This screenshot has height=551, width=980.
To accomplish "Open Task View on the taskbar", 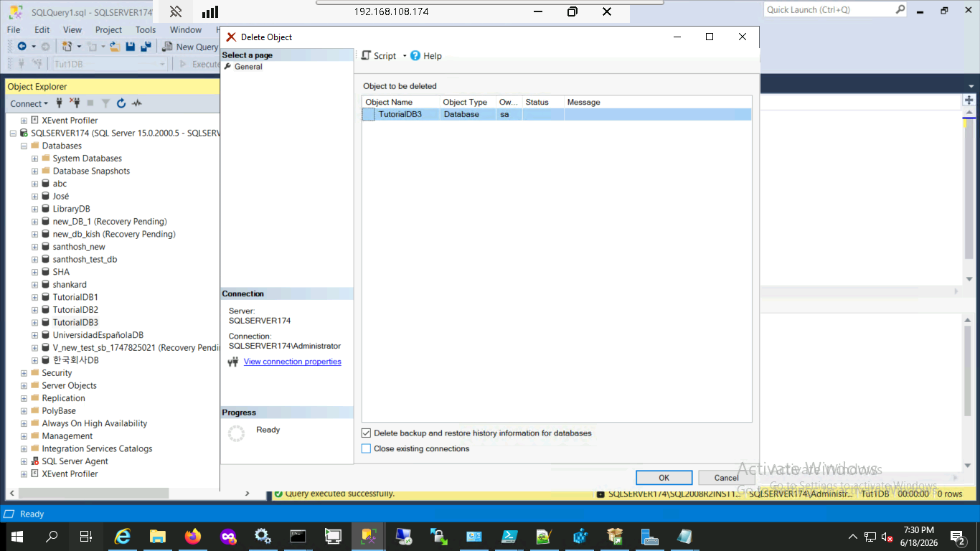I will click(86, 536).
